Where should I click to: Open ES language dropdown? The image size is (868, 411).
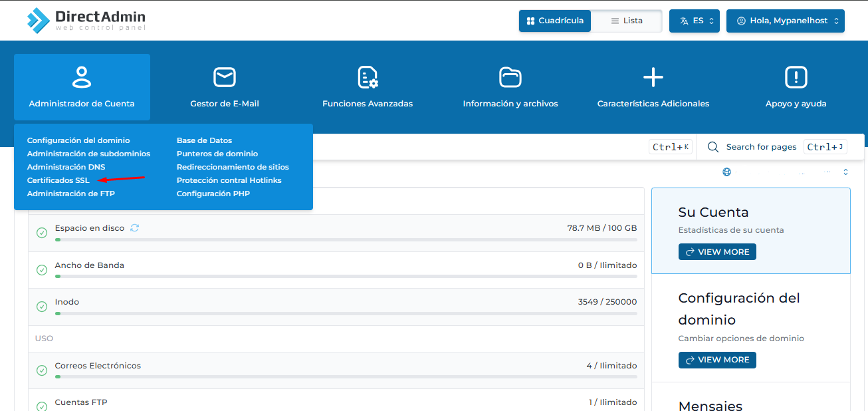pyautogui.click(x=694, y=21)
